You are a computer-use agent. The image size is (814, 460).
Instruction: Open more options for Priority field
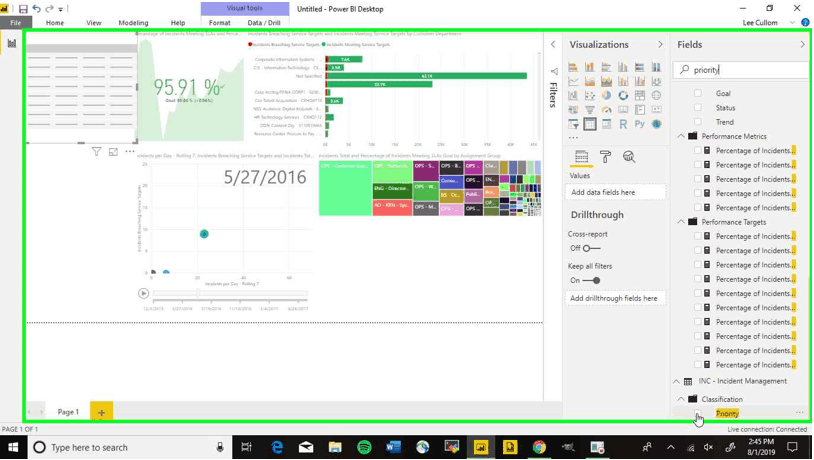pyautogui.click(x=799, y=413)
